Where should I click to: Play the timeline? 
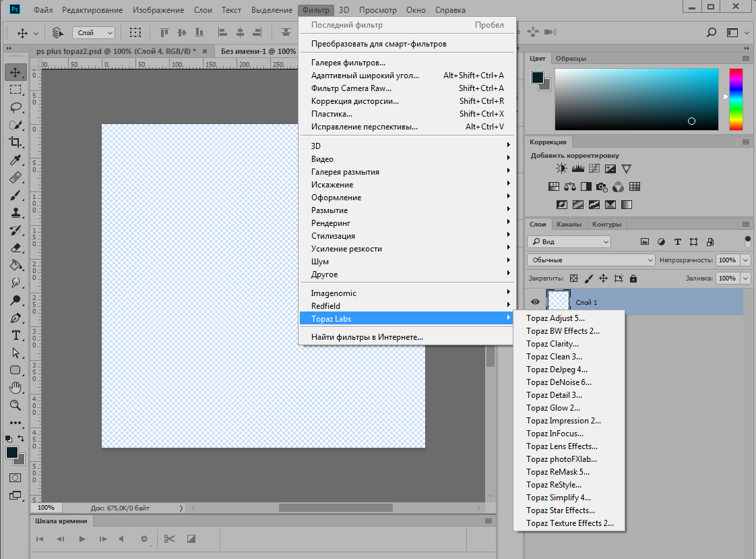click(x=82, y=539)
